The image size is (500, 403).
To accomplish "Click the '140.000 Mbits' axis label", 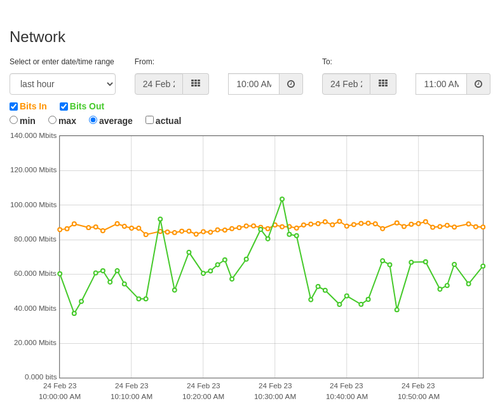I will pos(33,135).
